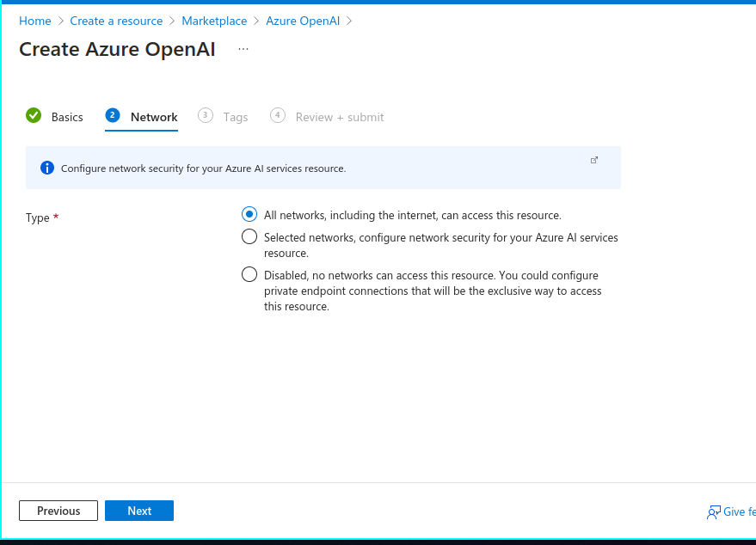Click the Create Azure OpenAI heading
The height and width of the screenshot is (545, 756).
coord(117,50)
